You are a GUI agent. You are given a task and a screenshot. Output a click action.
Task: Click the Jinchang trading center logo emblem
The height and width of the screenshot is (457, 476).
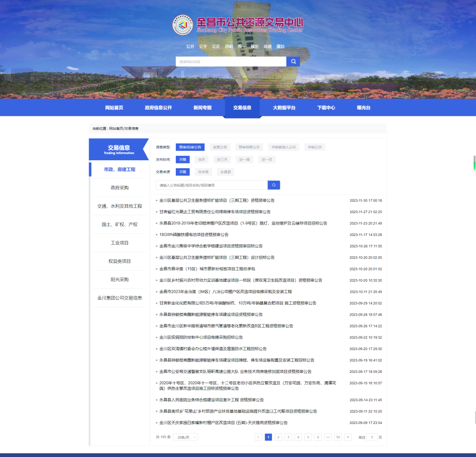point(182,25)
